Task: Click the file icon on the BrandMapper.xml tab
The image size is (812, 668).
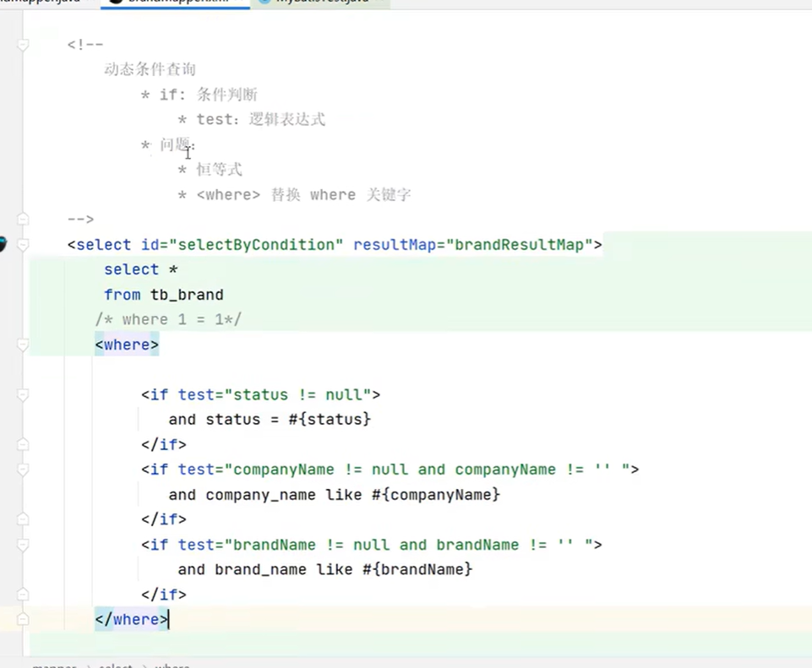Action: click(x=117, y=2)
